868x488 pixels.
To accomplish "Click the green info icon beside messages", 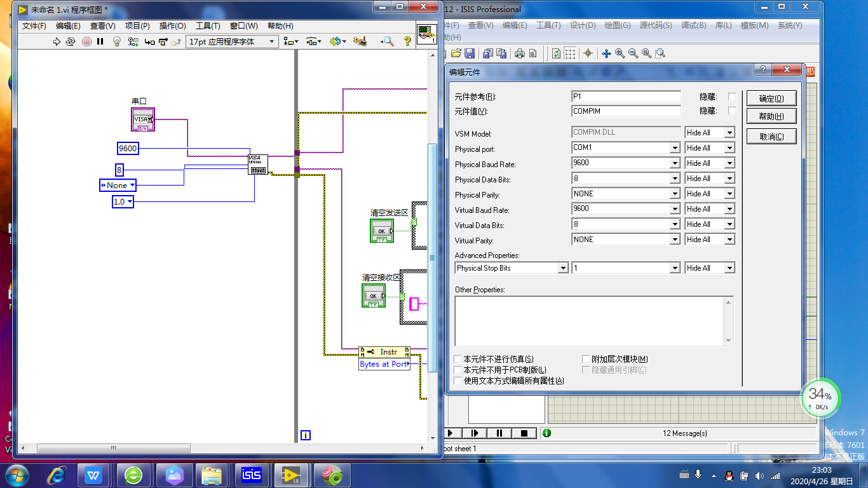I will pos(546,433).
